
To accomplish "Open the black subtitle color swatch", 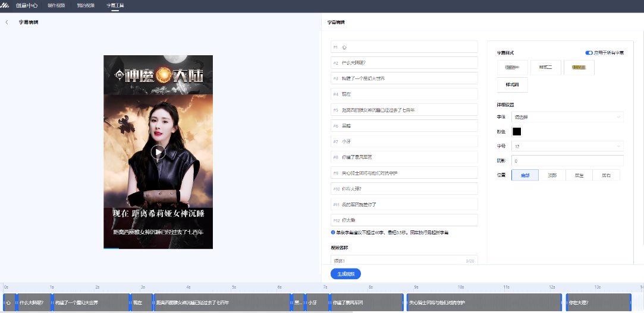I will coord(517,132).
